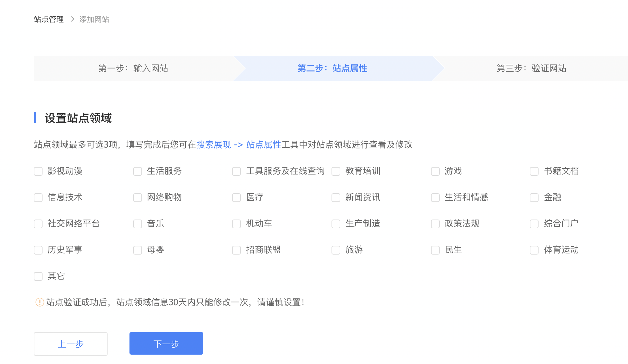
Task: Tick the 生活和情感 checkbox
Action: point(435,198)
